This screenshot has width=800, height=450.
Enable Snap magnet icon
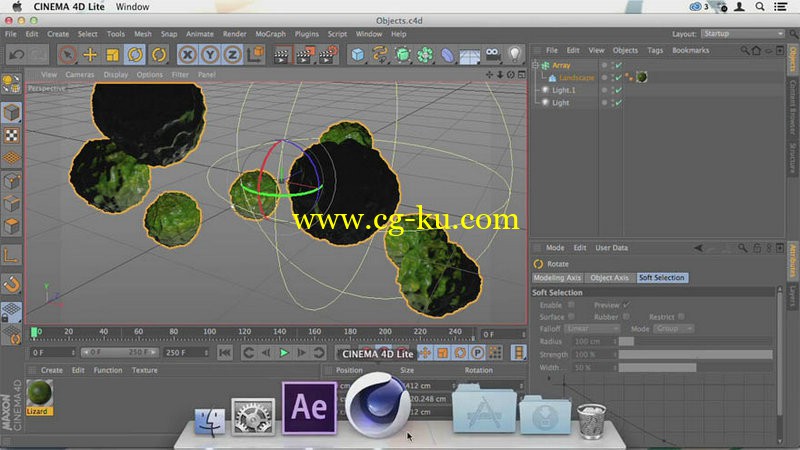(11, 284)
